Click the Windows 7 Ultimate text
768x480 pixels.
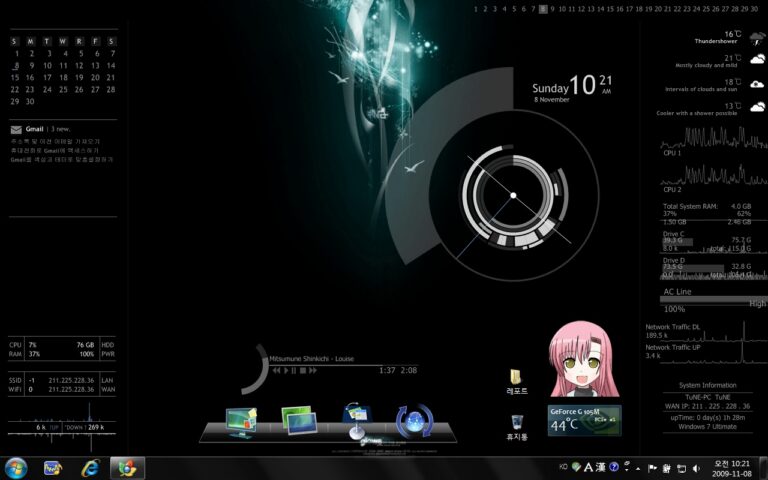707,427
